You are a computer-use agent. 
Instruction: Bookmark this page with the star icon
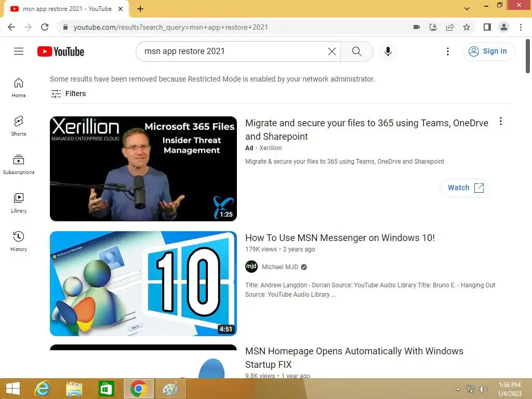(x=467, y=27)
